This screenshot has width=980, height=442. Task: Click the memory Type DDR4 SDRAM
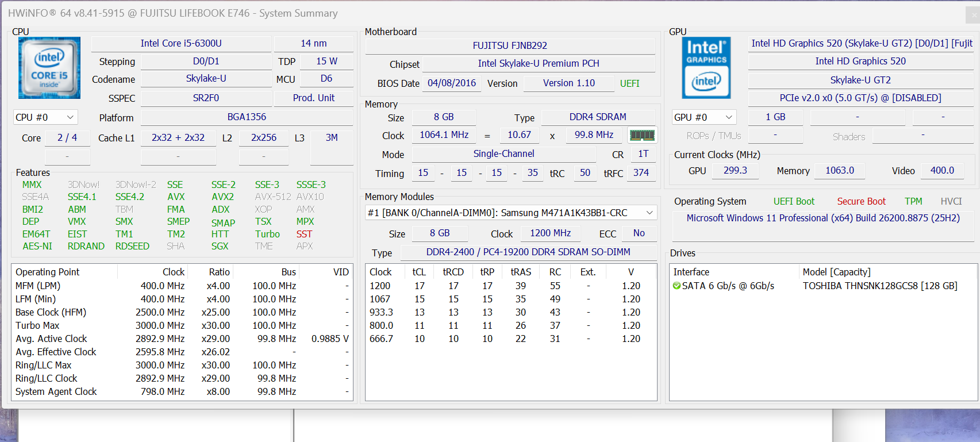(x=598, y=117)
